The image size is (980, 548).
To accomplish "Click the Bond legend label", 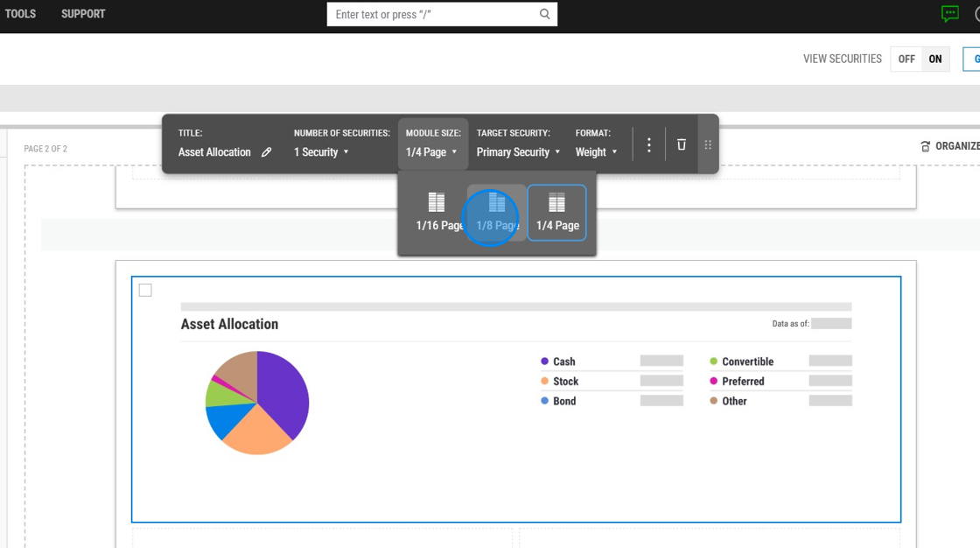I will (564, 401).
